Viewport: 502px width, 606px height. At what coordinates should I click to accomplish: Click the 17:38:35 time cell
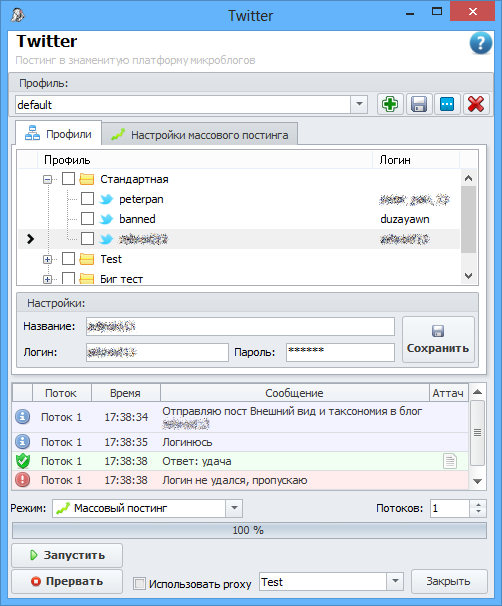coord(126,442)
